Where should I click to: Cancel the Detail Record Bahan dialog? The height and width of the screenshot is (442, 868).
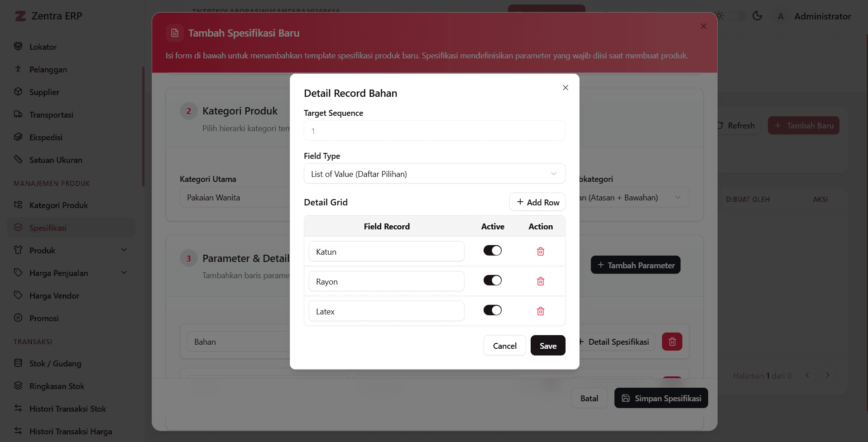[x=504, y=346]
